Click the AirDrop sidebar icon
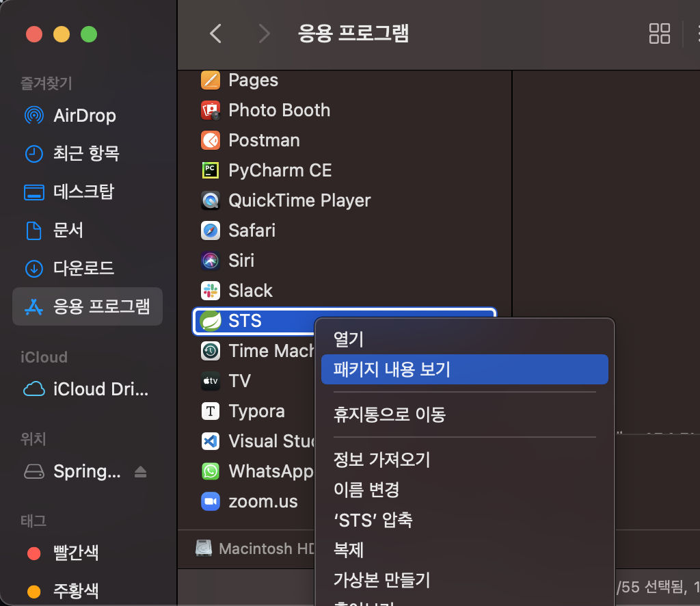This screenshot has height=606, width=700. click(34, 115)
